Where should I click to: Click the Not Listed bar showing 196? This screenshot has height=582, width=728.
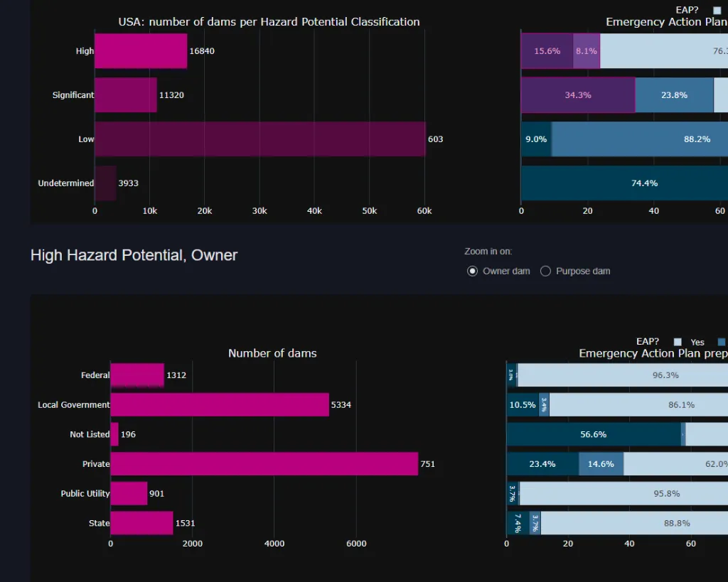click(114, 434)
